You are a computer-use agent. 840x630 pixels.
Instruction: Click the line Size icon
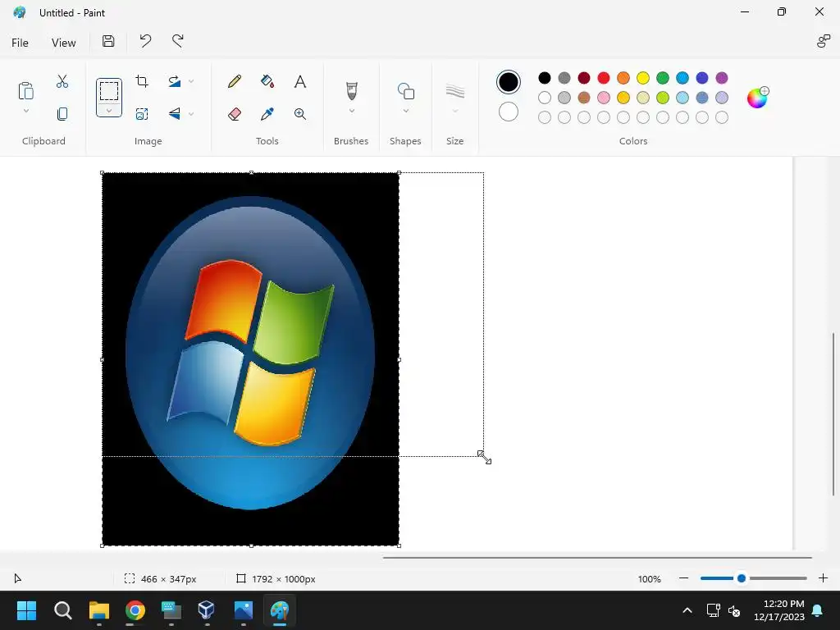[x=454, y=91]
